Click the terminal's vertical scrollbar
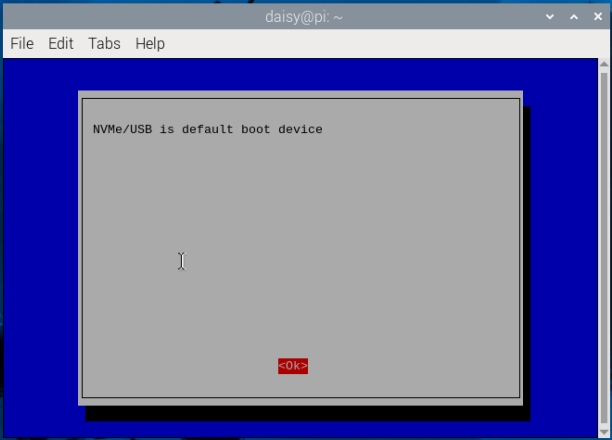This screenshot has height=440, width=612. pos(604,248)
